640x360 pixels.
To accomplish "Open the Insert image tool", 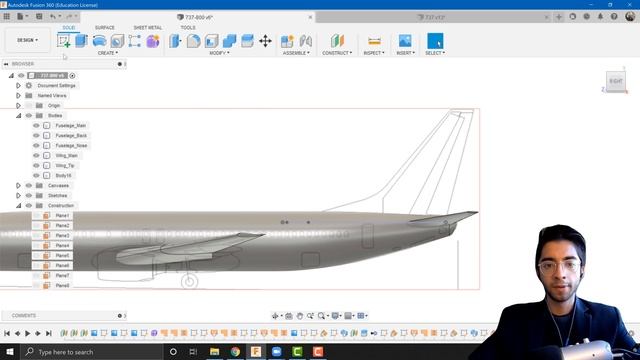I will click(405, 41).
